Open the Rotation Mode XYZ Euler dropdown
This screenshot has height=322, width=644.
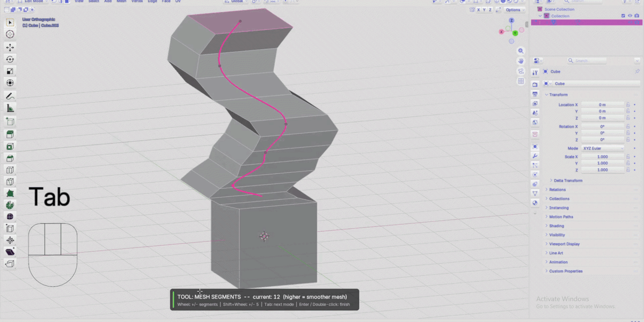point(603,148)
